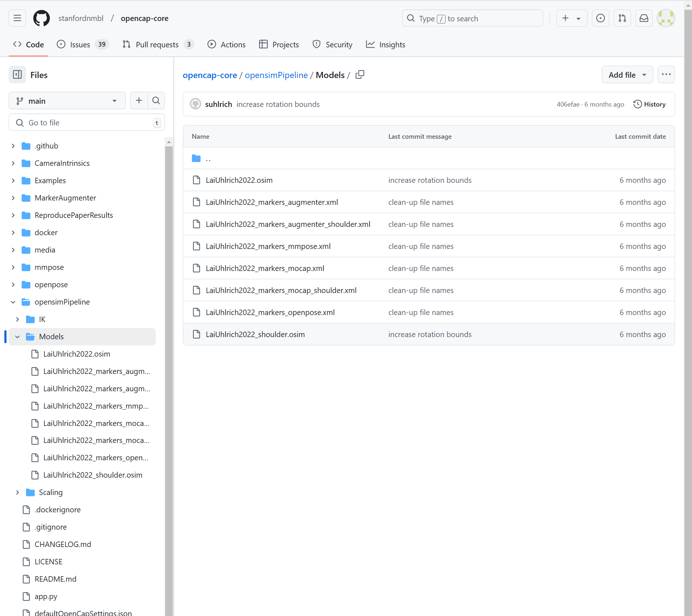
Task: Open the Add file dropdown
Action: [x=627, y=74]
